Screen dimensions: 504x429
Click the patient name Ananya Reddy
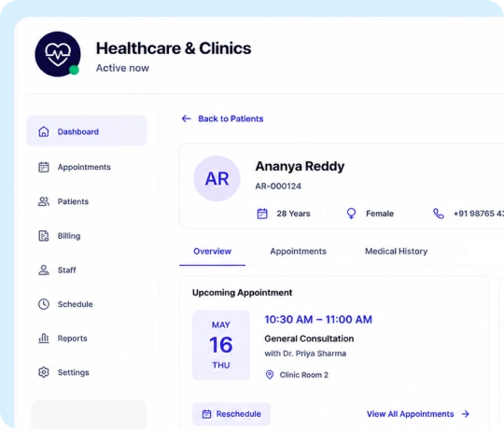point(300,166)
